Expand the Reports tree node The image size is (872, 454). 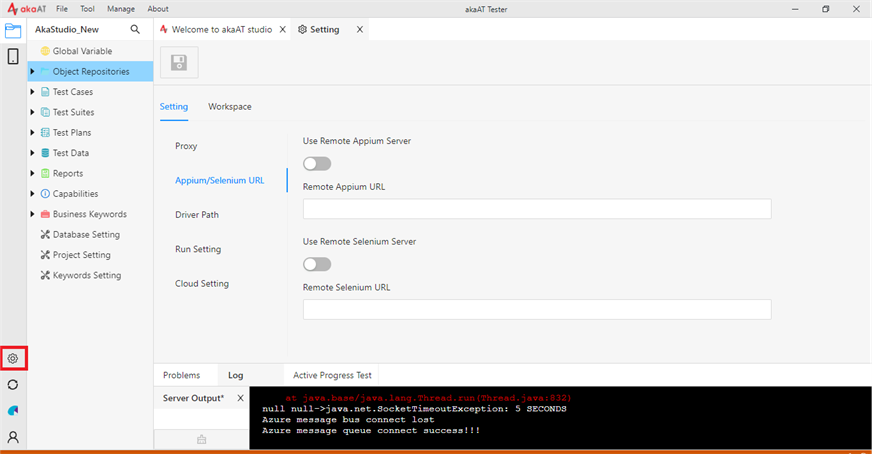[32, 174]
